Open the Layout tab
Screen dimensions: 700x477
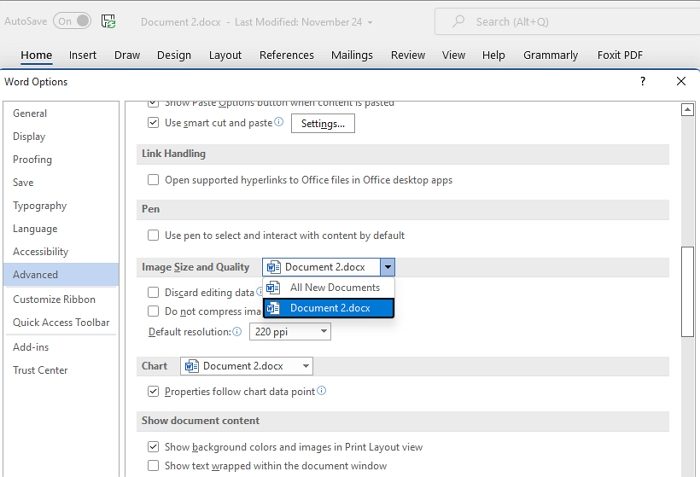pos(225,55)
